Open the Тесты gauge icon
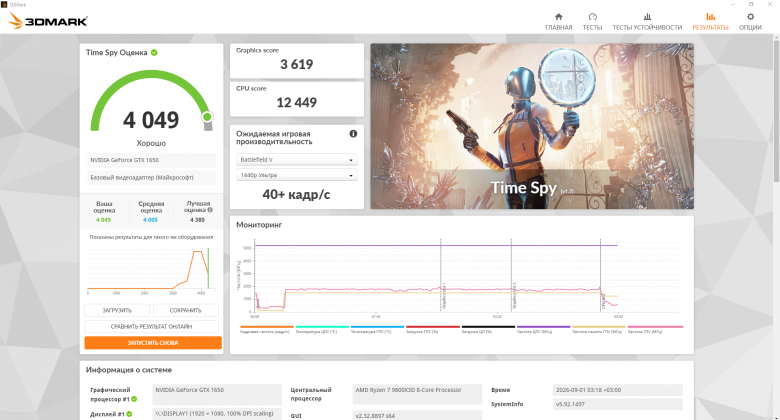Viewport: 780px width, 420px height. [x=592, y=17]
